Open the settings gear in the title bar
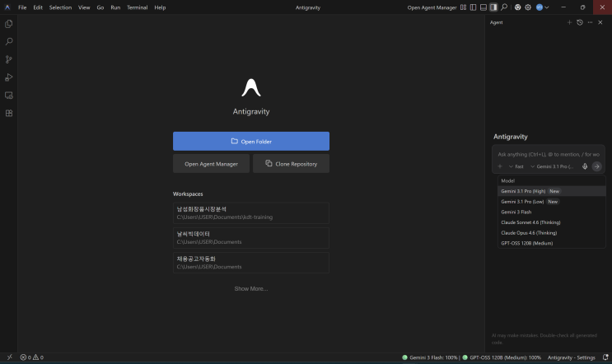This screenshot has height=364, width=612. (528, 7)
